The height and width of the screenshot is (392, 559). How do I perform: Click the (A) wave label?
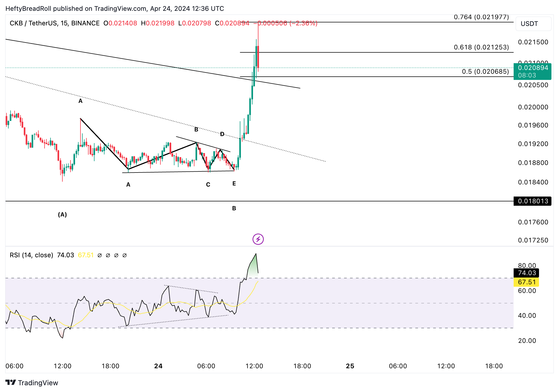point(62,215)
